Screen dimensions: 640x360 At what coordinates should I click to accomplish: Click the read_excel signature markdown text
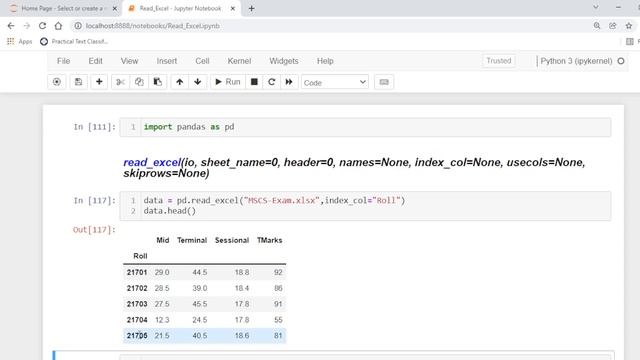354,168
